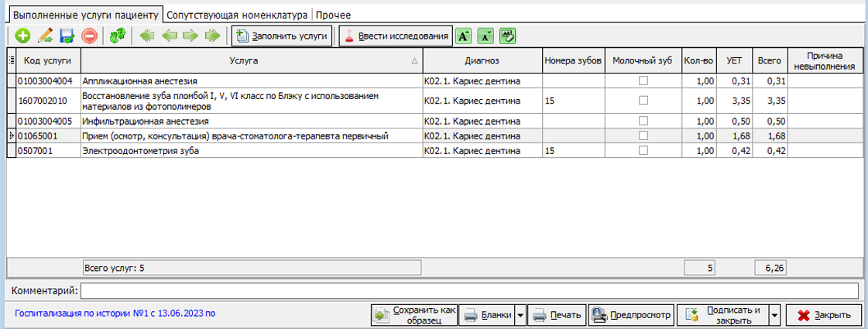Increase font size with large A icon
Viewport: 868px width, 329px height.
pyautogui.click(x=463, y=36)
